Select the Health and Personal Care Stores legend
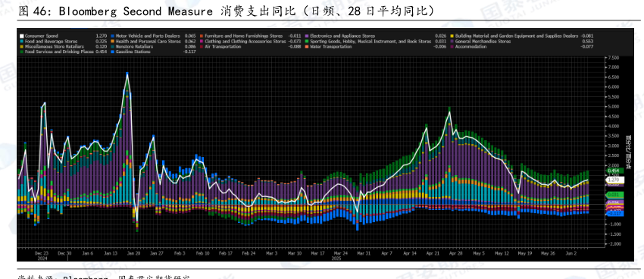 pyautogui.click(x=148, y=42)
